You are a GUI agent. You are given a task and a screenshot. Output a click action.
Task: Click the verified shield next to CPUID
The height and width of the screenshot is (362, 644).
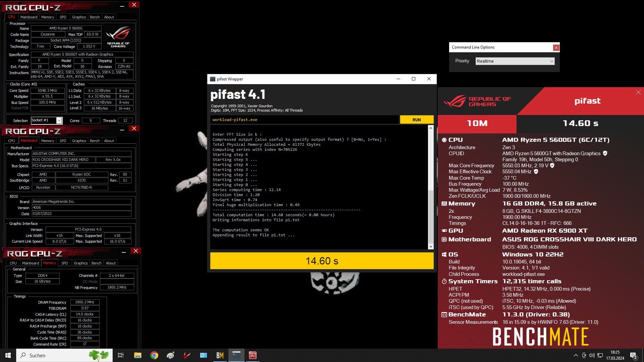coord(605,154)
